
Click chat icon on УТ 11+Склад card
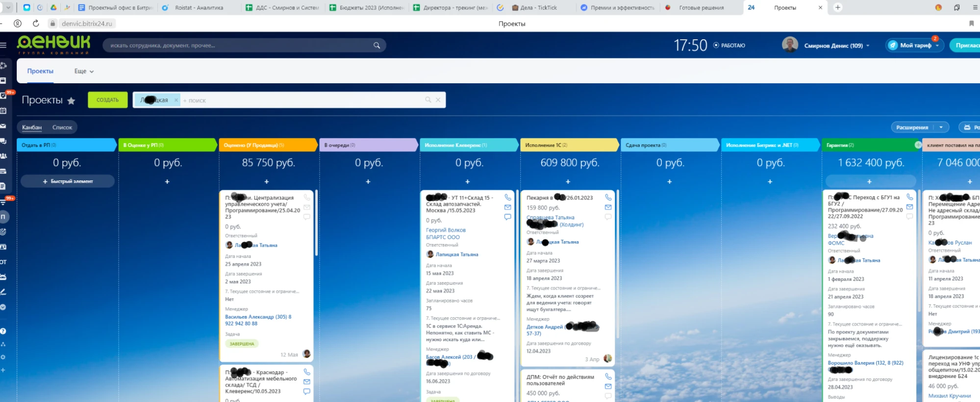[x=507, y=217]
